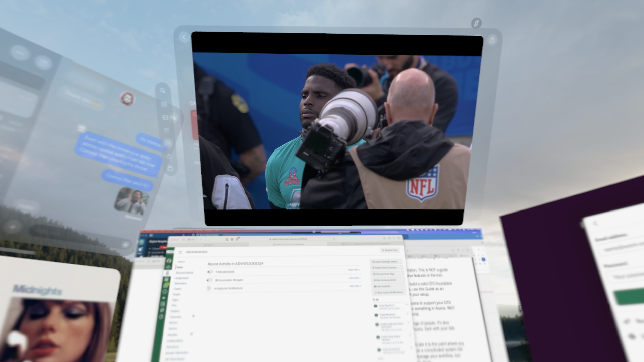Select the search icon in the floating app sidebar
644x362 pixels.
(163, 90)
